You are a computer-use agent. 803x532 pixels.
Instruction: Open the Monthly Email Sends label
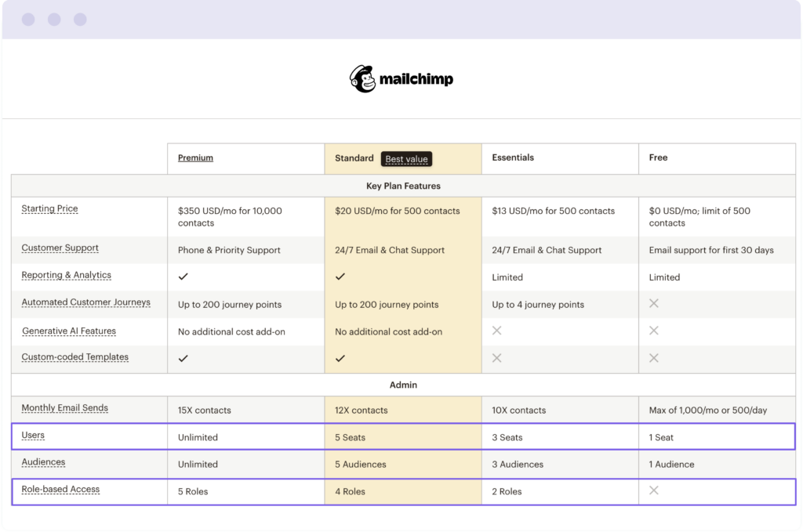coord(64,408)
